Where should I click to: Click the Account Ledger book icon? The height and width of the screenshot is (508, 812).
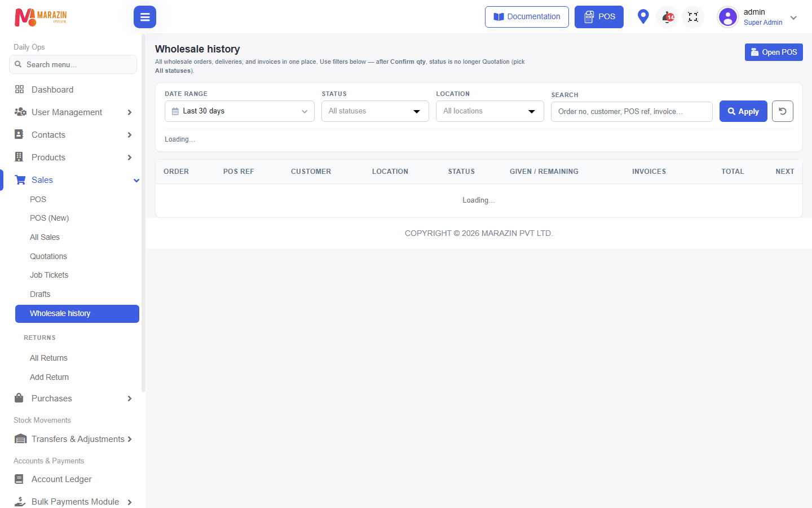pos(19,479)
